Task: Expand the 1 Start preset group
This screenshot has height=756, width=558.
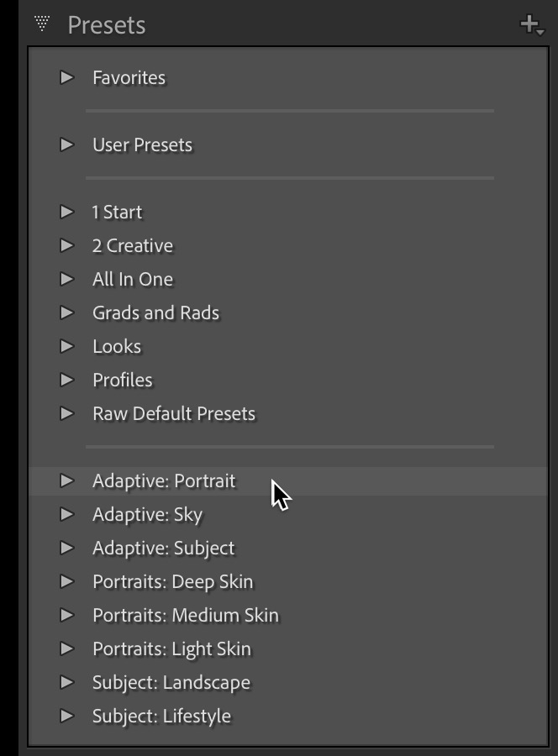Action: pos(67,212)
